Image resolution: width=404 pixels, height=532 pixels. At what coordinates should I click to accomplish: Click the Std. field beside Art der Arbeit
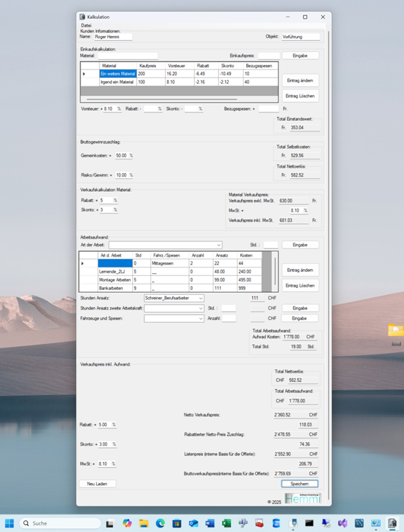[x=271, y=245]
